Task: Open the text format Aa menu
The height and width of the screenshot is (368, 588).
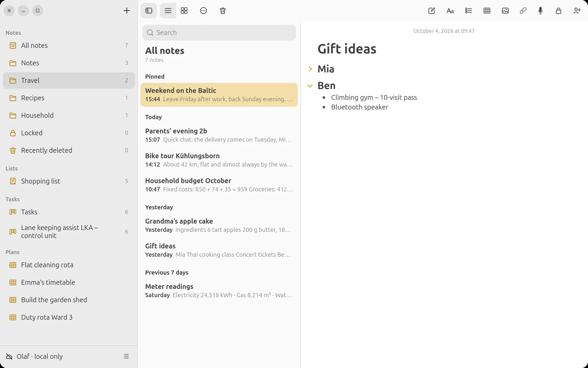Action: [450, 11]
